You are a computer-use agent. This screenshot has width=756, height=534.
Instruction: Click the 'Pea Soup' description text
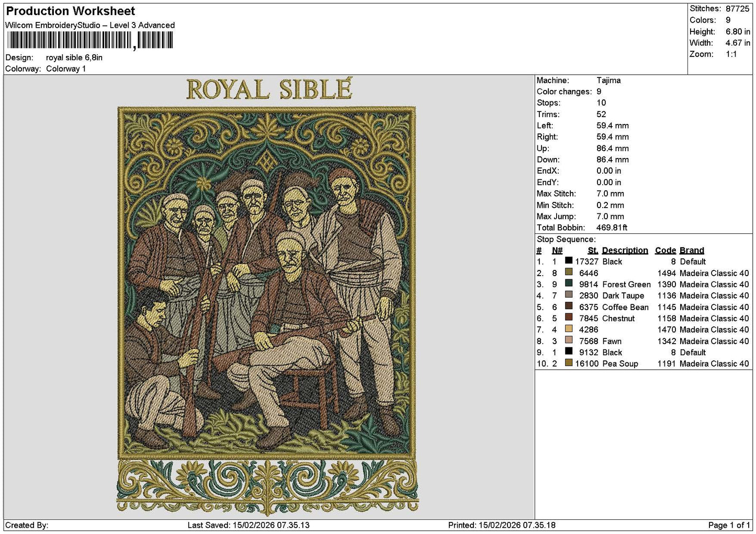pyautogui.click(x=620, y=364)
